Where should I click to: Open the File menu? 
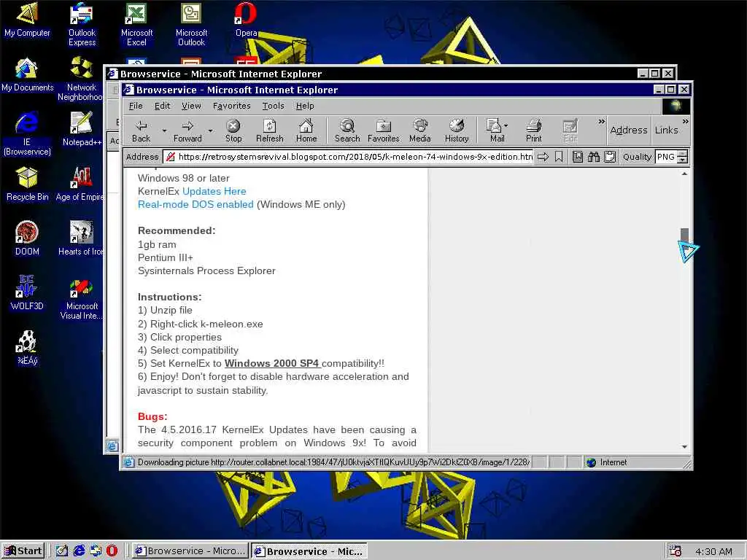click(135, 106)
